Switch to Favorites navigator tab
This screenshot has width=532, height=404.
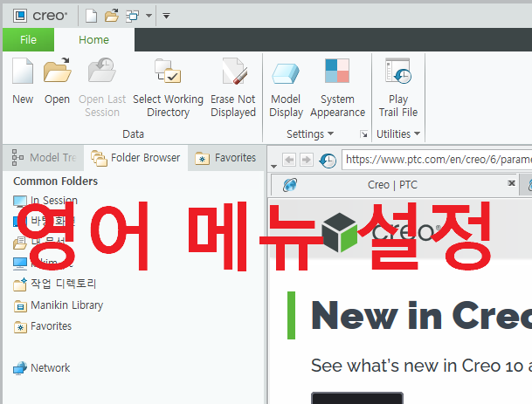tap(226, 158)
